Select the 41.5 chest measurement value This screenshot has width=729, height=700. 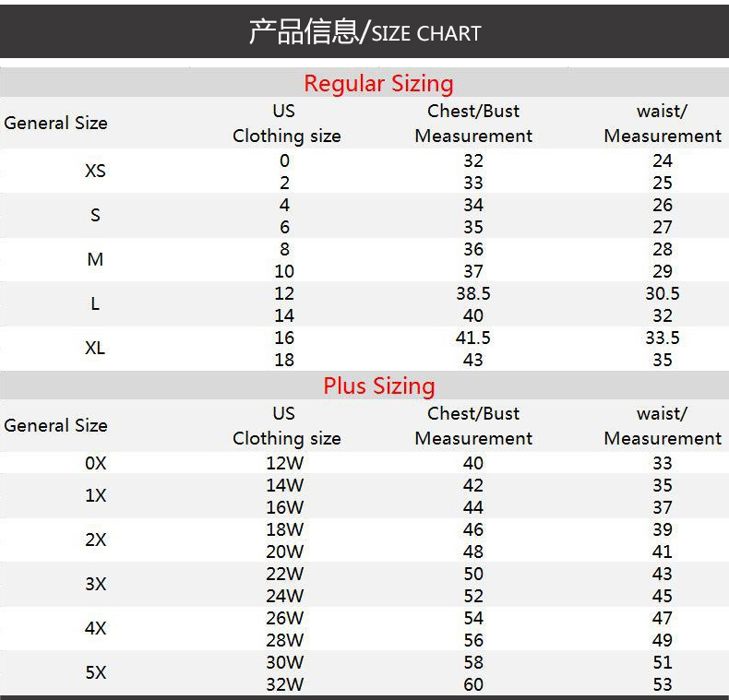pos(473,338)
